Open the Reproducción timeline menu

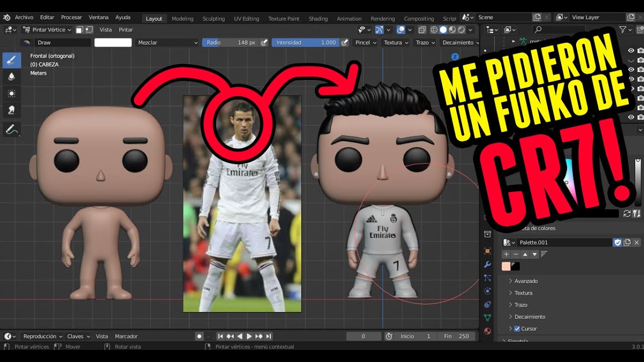[x=43, y=336]
